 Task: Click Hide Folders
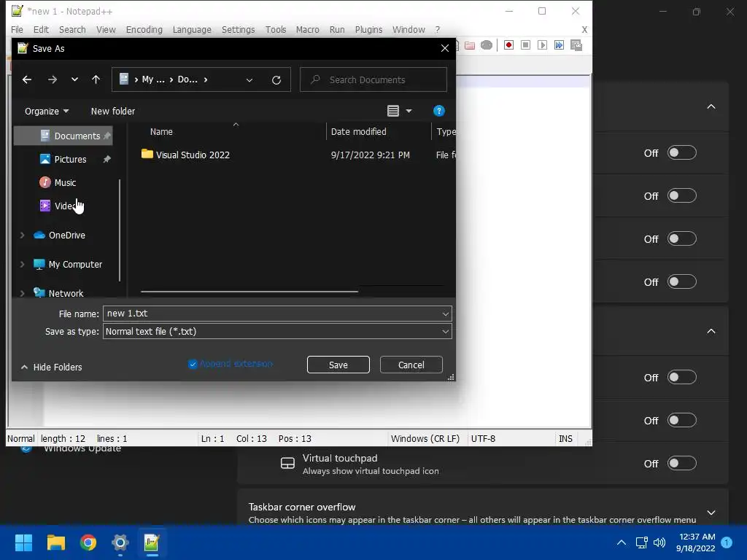click(52, 367)
